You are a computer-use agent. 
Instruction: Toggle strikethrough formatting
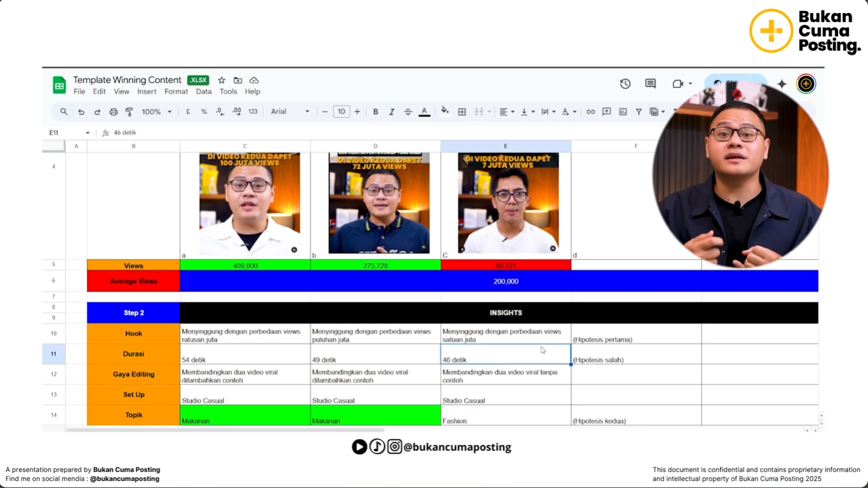[408, 112]
